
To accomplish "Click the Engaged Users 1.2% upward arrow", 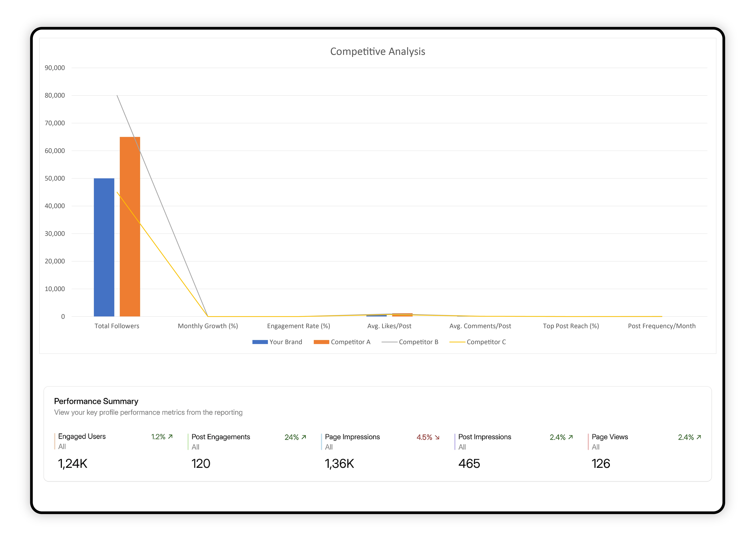I will pyautogui.click(x=170, y=437).
